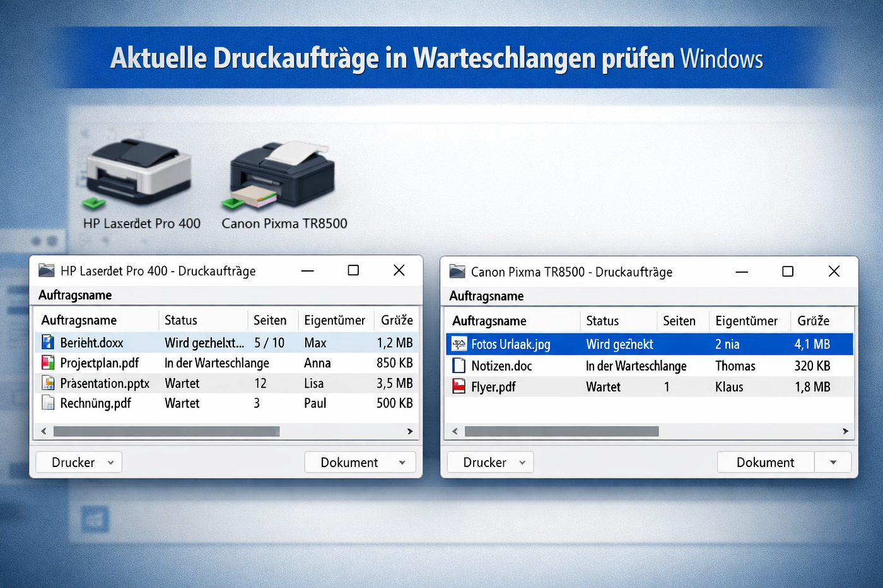Click the "Wartet" status of Präsentation.pptx
Screen dimensions: 883x588
click(182, 383)
